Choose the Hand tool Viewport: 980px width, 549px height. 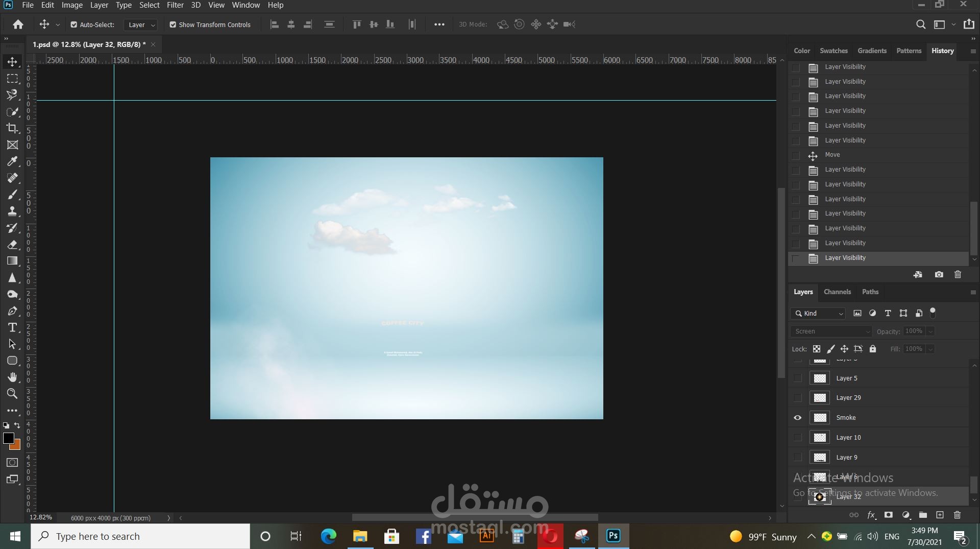[x=12, y=377]
